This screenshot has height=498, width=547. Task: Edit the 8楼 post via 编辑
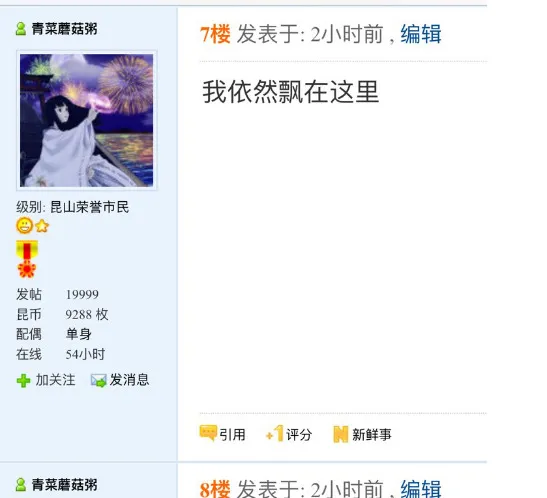pyautogui.click(x=421, y=489)
